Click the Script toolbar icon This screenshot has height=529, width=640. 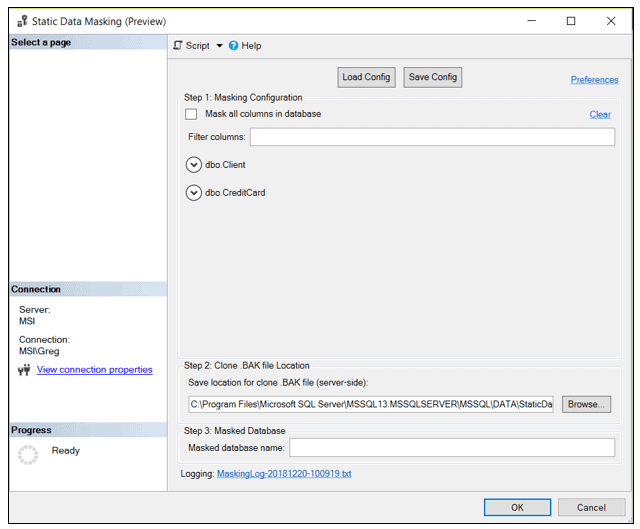tap(178, 46)
